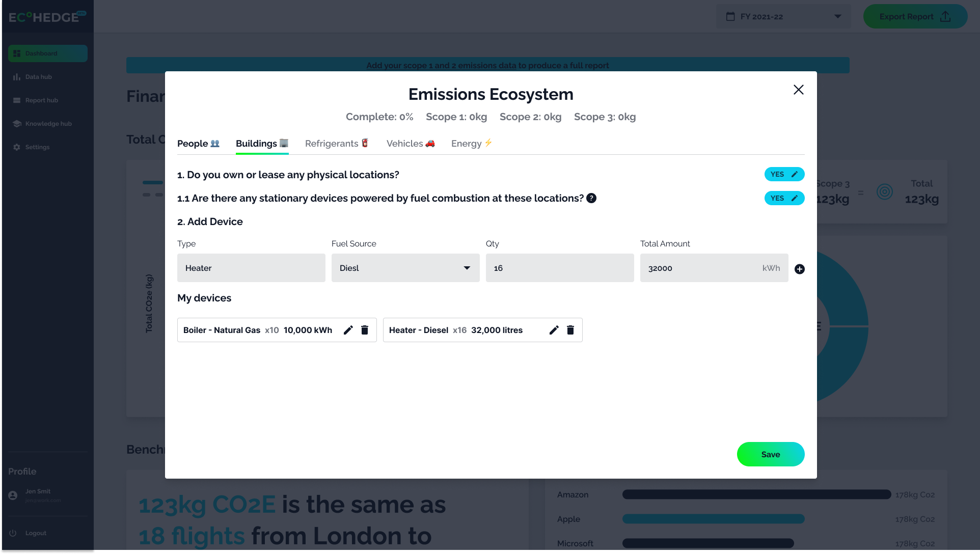Delete the Heater - Diesel device

(570, 330)
